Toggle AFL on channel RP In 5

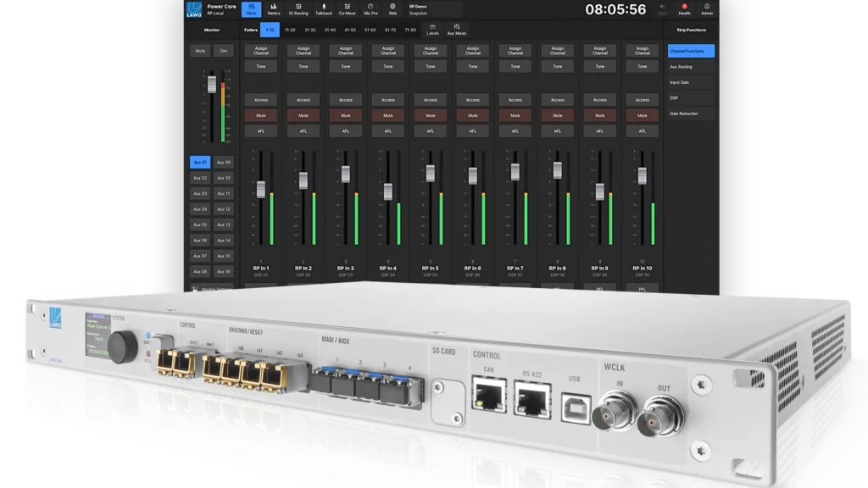point(430,131)
